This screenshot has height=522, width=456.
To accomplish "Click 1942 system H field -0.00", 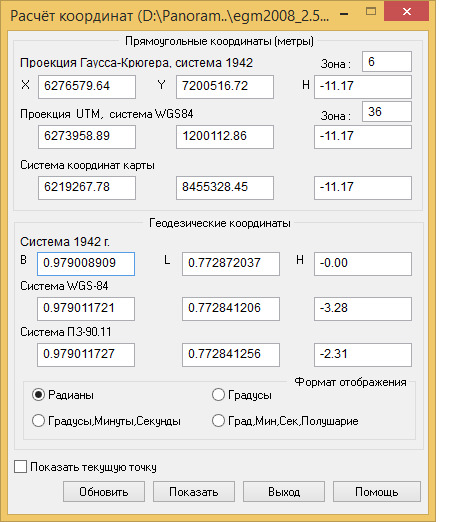I will point(363,264).
